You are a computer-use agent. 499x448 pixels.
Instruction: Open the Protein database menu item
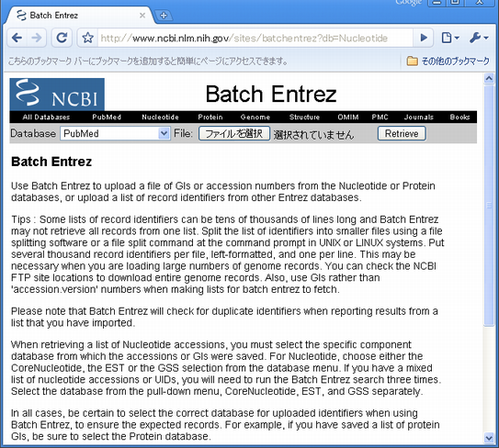point(210,117)
